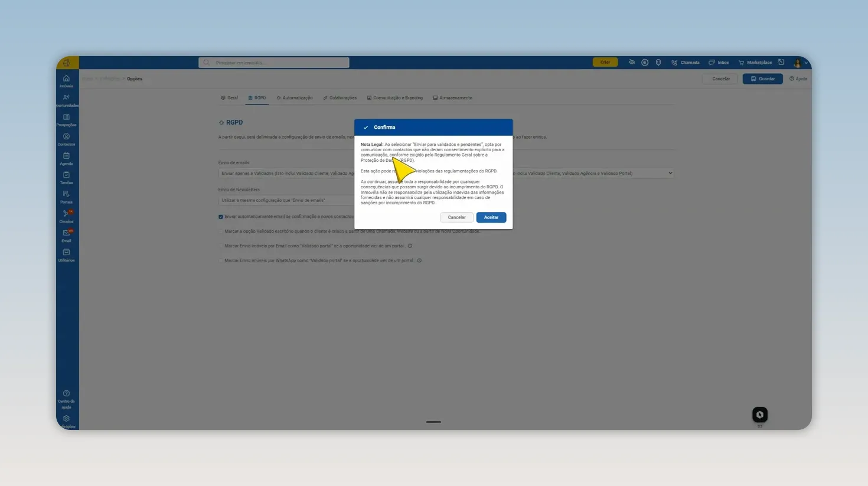Open the Colaborações tab
868x486 pixels.
pyautogui.click(x=340, y=98)
